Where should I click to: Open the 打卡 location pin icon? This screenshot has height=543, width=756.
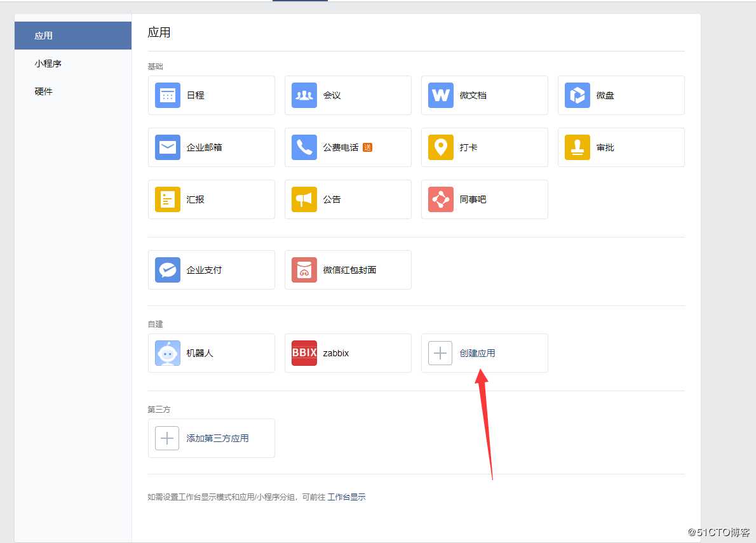click(x=440, y=147)
